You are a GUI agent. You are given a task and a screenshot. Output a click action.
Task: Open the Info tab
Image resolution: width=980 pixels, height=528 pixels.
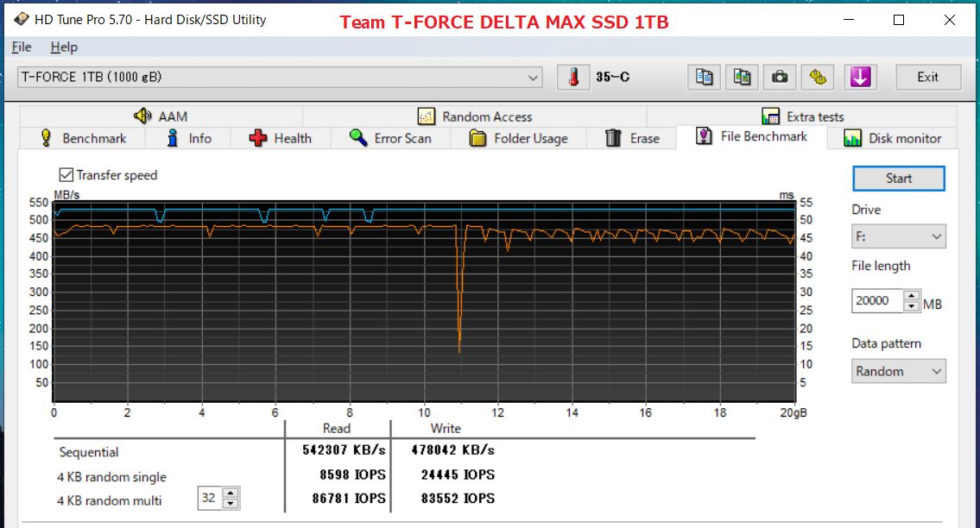pyautogui.click(x=188, y=138)
